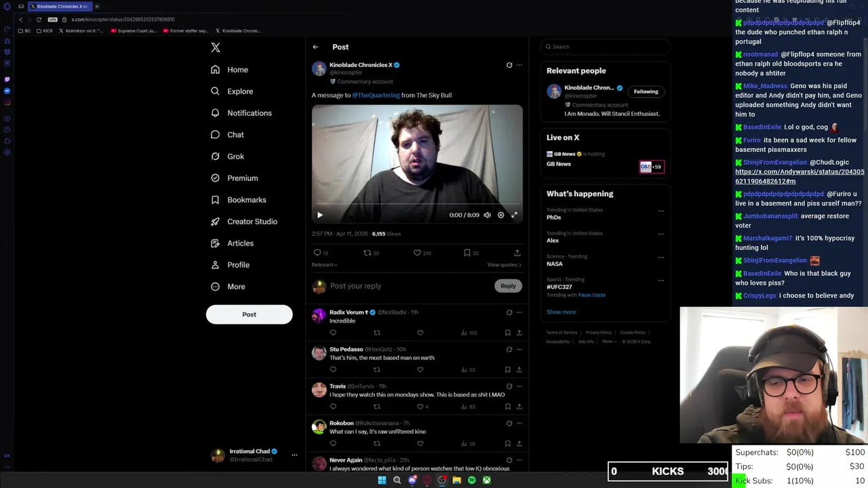This screenshot has height=488, width=868.
Task: Open @TheQuartering mention link
Action: (376, 96)
